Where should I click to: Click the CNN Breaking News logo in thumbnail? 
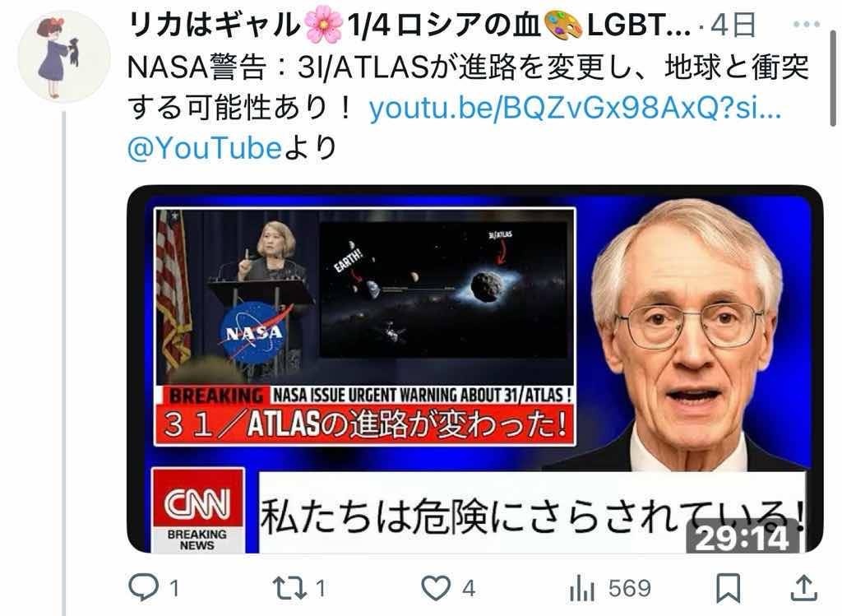pyautogui.click(x=198, y=510)
